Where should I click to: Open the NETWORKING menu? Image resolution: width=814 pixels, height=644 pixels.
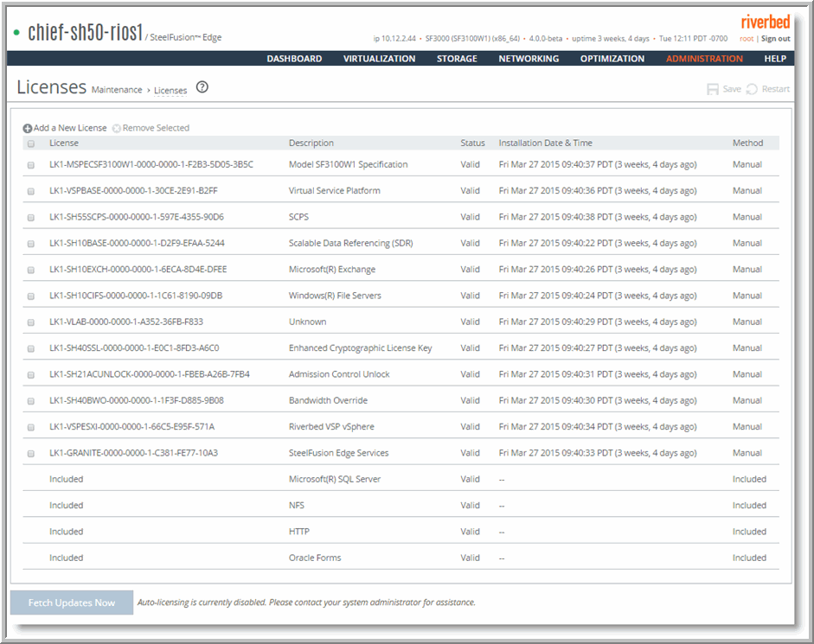(529, 59)
